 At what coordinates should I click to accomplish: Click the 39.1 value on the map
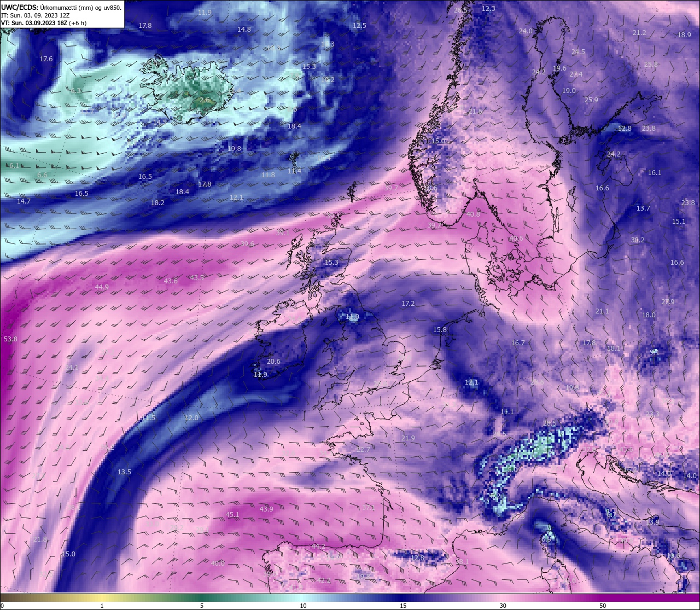point(283,233)
